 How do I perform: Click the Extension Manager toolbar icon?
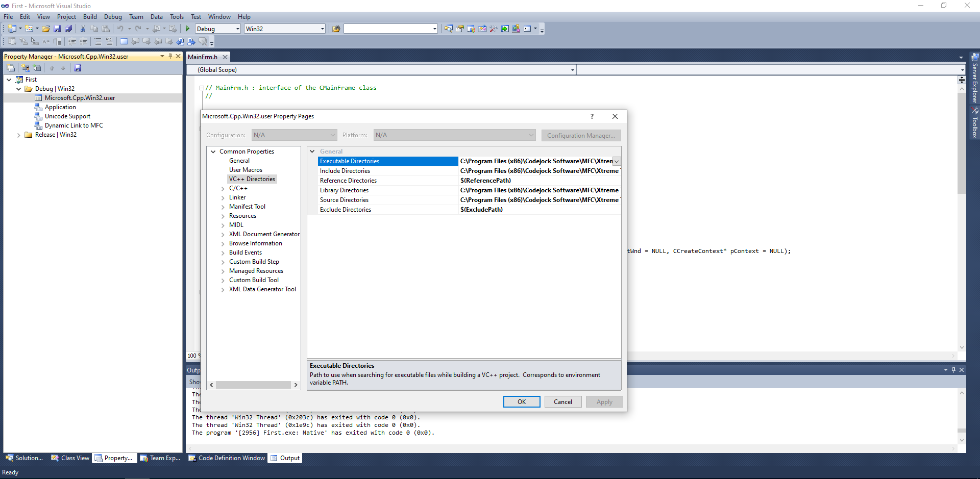click(516, 29)
